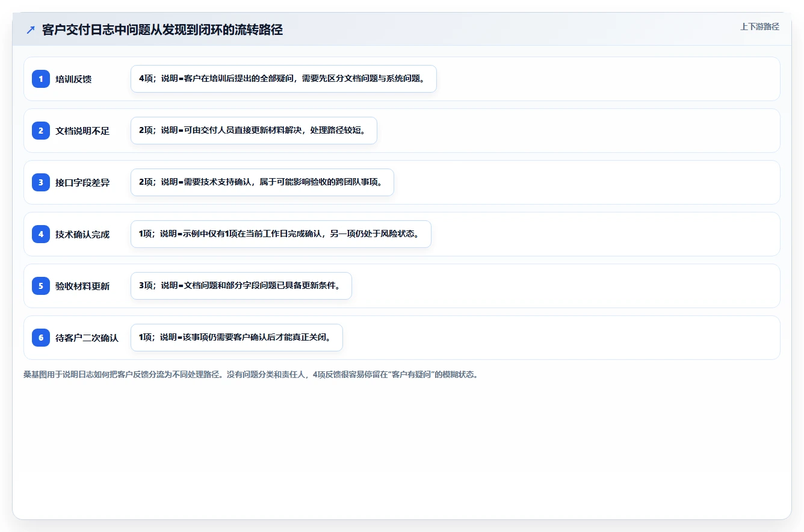Open the description starting 1项；说明=该事项仍需要客户确认
The width and height of the screenshot is (804, 532).
[237, 338]
